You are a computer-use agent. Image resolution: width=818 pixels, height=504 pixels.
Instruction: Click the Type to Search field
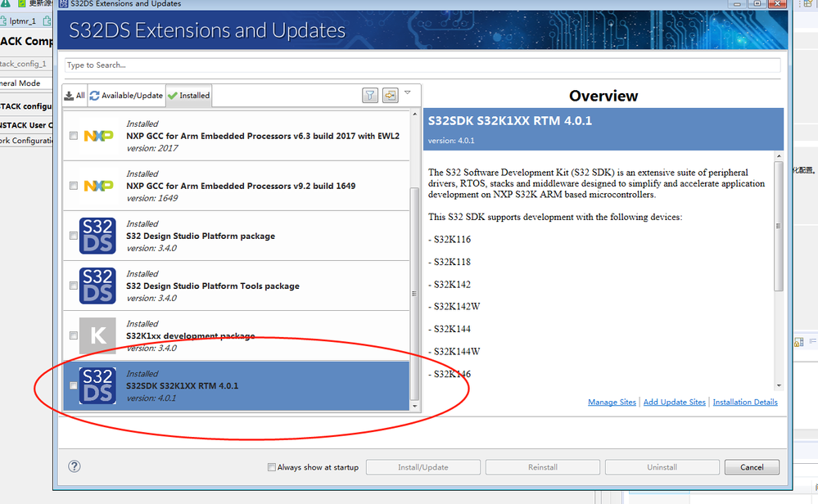[x=423, y=65]
